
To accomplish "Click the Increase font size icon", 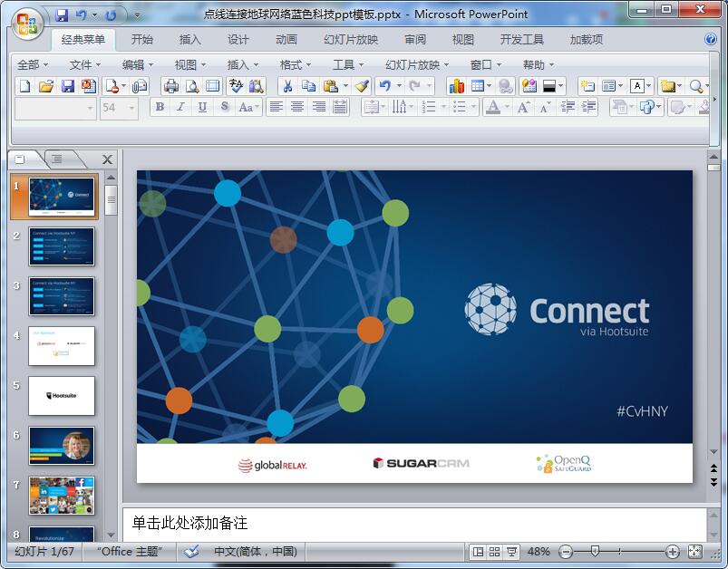I will [523, 108].
